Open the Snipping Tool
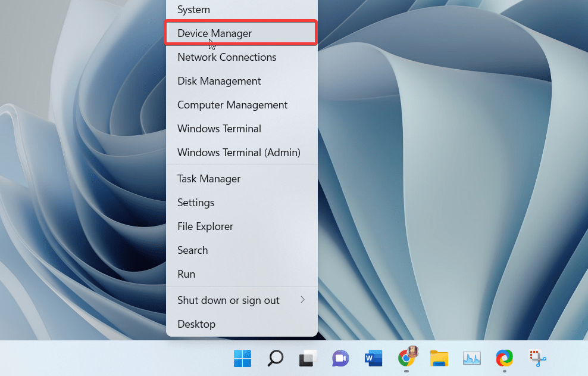This screenshot has width=588, height=376. tap(536, 358)
